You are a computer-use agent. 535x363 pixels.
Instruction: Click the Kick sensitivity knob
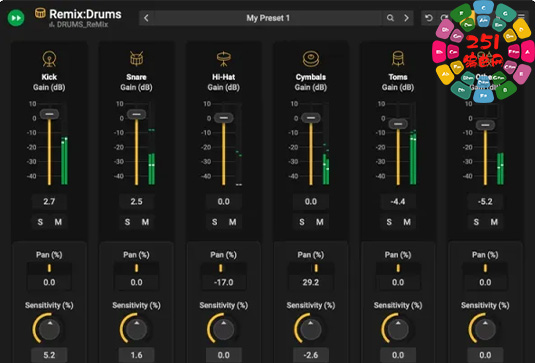(x=49, y=329)
